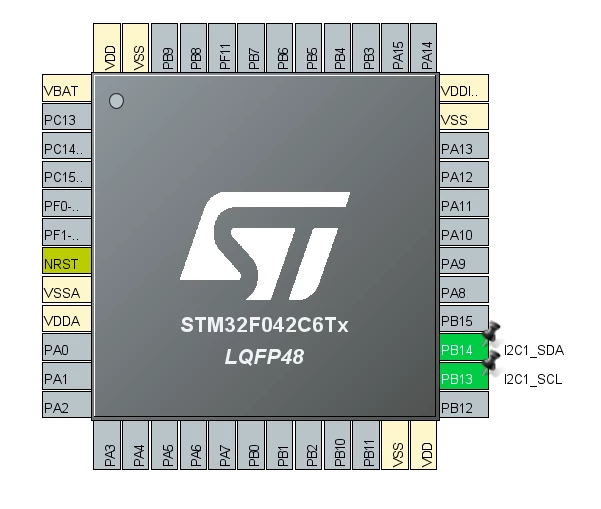
Task: Click the pushpin icon on pin PB13
Action: (x=491, y=362)
